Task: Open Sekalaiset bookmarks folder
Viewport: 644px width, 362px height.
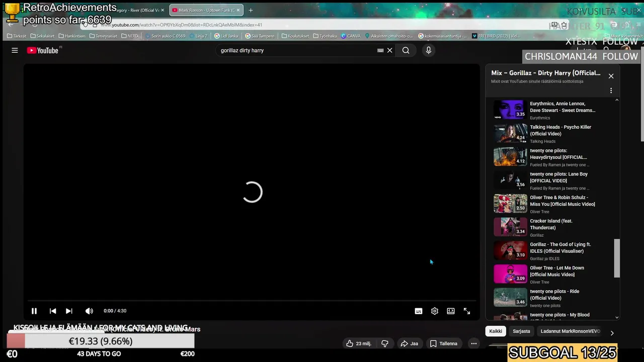Action: pos(42,36)
